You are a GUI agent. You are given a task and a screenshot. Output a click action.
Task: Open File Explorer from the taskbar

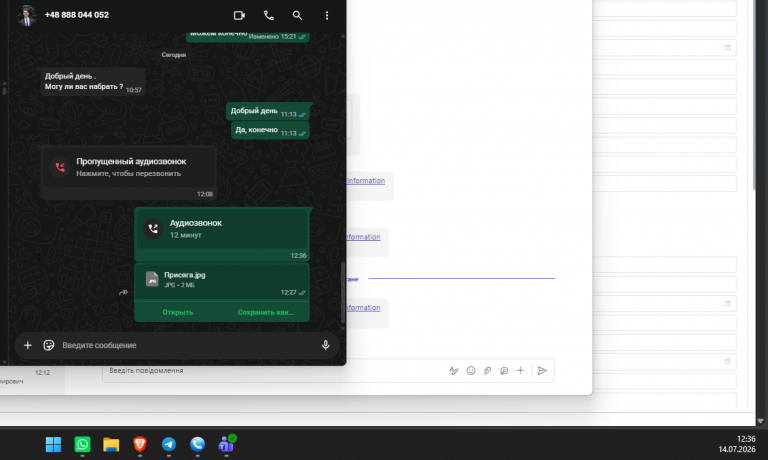coord(111,444)
